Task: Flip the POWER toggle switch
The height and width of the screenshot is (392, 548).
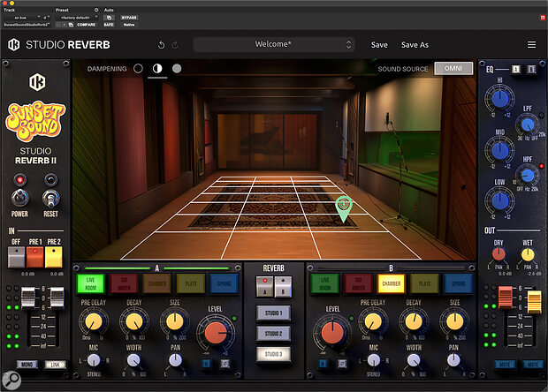Action: tap(20, 198)
